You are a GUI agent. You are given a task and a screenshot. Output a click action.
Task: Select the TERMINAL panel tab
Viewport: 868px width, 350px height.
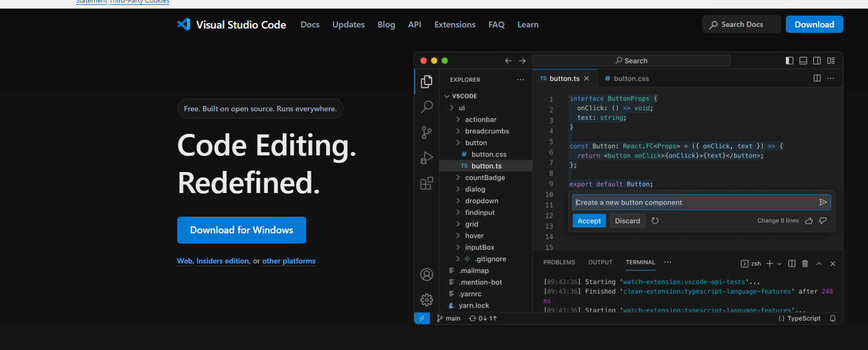click(x=640, y=262)
